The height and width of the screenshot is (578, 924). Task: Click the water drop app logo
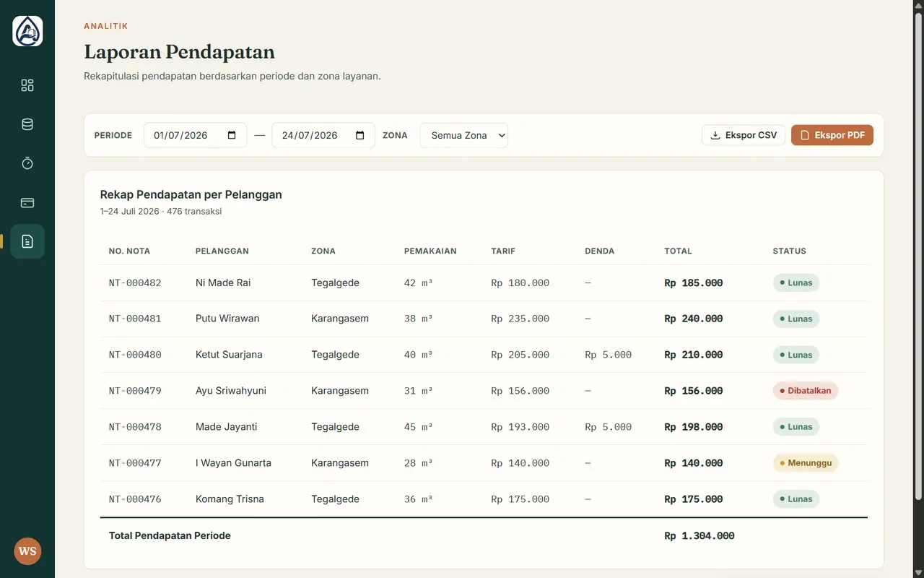pyautogui.click(x=27, y=31)
